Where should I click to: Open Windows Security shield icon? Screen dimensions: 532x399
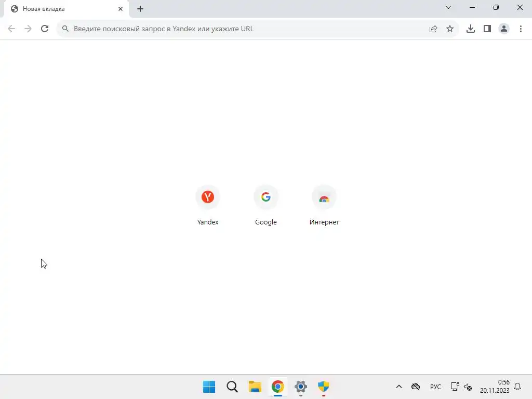pyautogui.click(x=324, y=387)
